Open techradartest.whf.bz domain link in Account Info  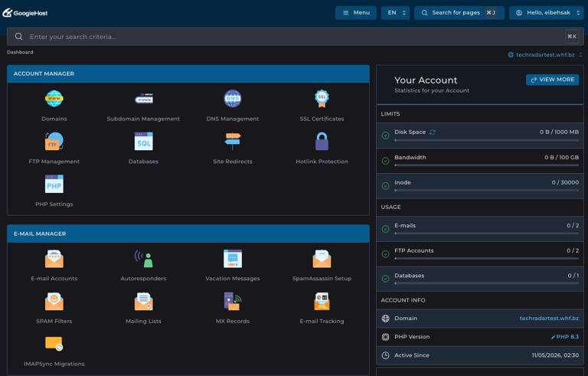[x=549, y=319]
